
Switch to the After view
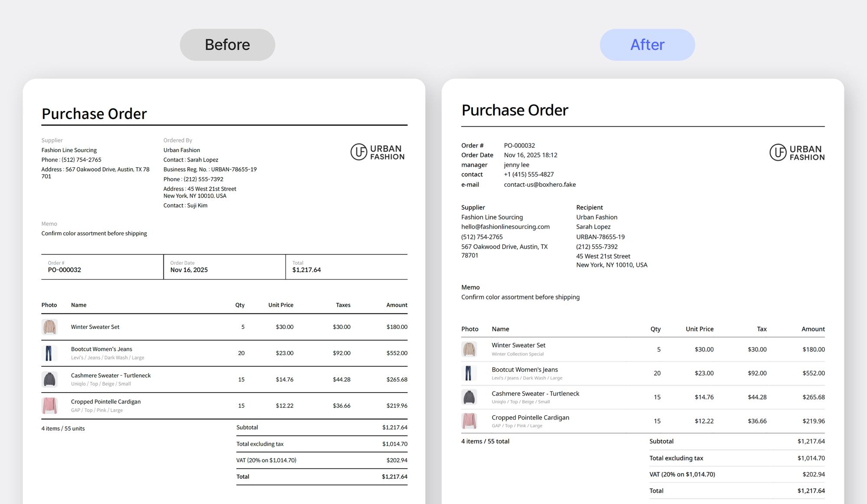tap(647, 44)
